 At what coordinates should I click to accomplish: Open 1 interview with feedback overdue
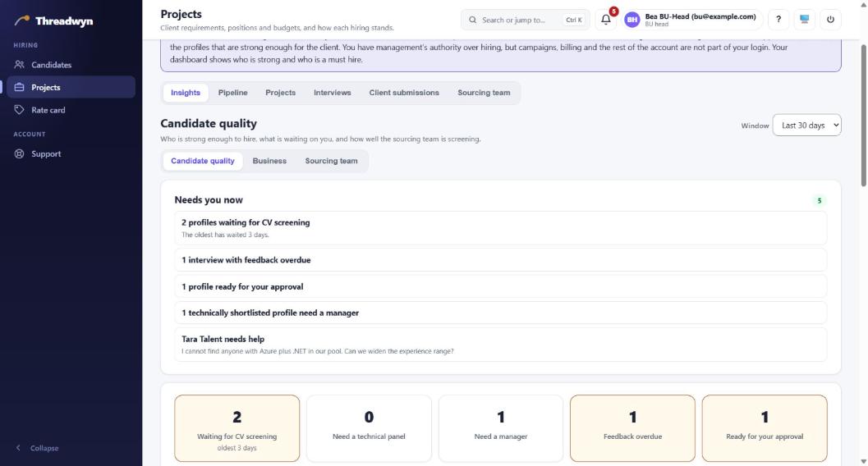pyautogui.click(x=500, y=260)
